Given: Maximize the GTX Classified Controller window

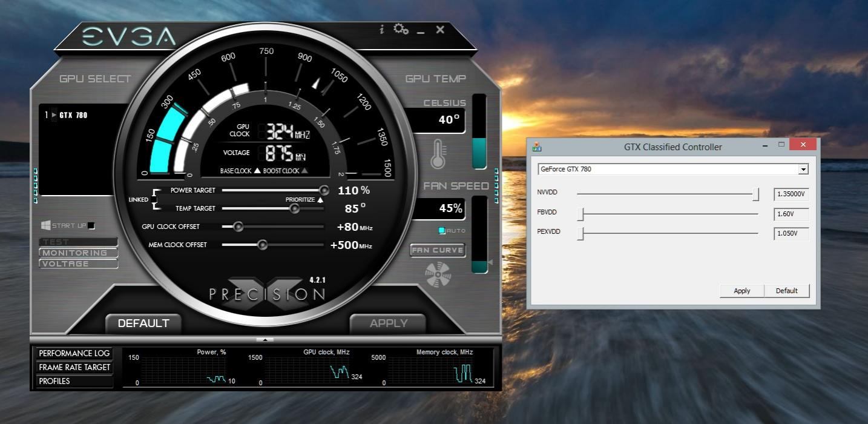Looking at the screenshot, I should [781, 145].
